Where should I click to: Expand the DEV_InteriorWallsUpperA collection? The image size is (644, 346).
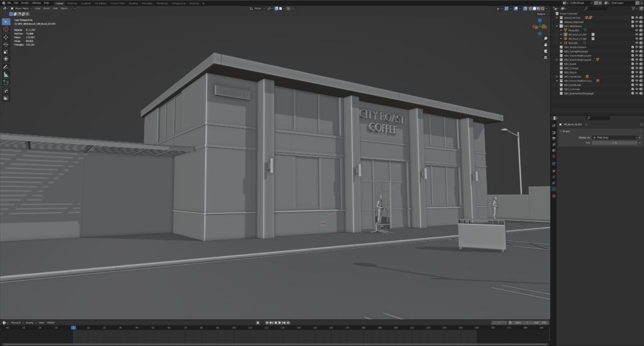557,60
